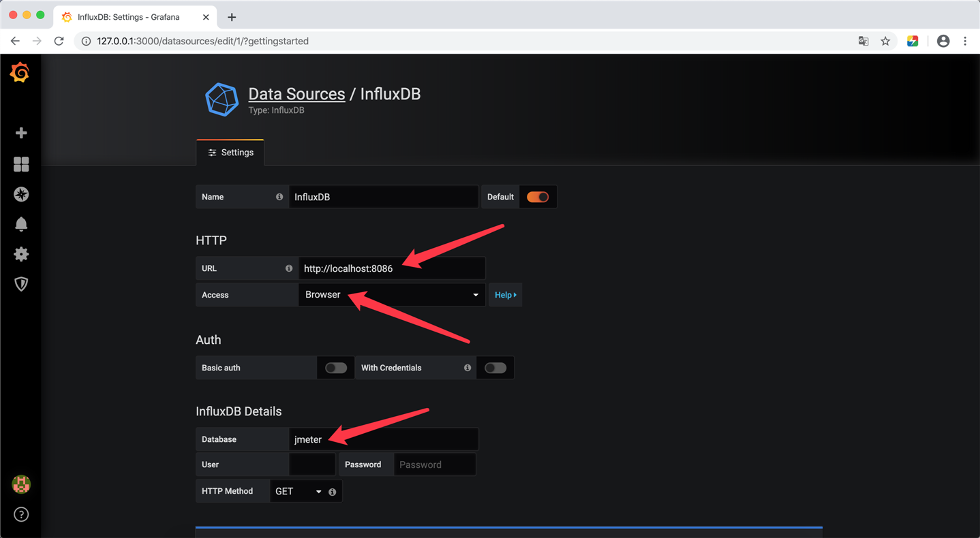This screenshot has width=980, height=538.
Task: Click the info icon next to Name
Action: coord(279,197)
